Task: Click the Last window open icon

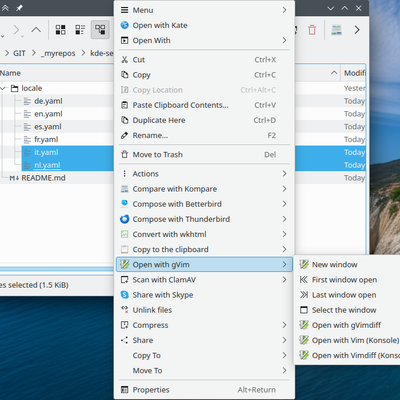Action: tap(304, 295)
